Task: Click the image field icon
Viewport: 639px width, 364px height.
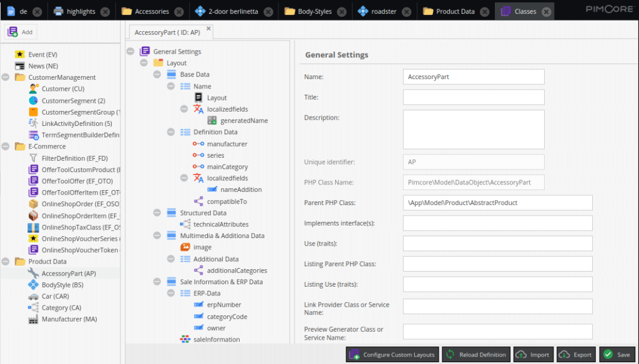Action: tap(185, 247)
